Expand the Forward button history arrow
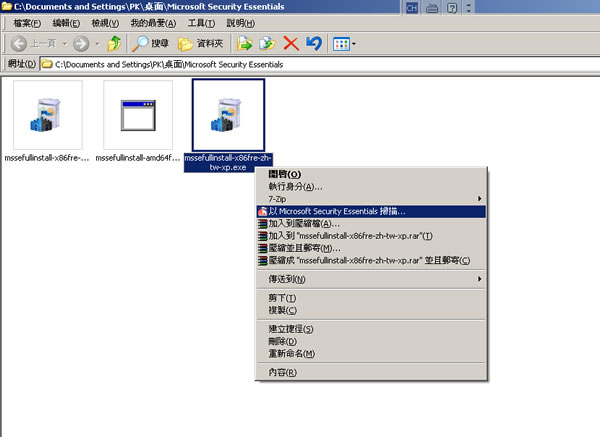Viewport: 600px width, 437px height. [97, 44]
